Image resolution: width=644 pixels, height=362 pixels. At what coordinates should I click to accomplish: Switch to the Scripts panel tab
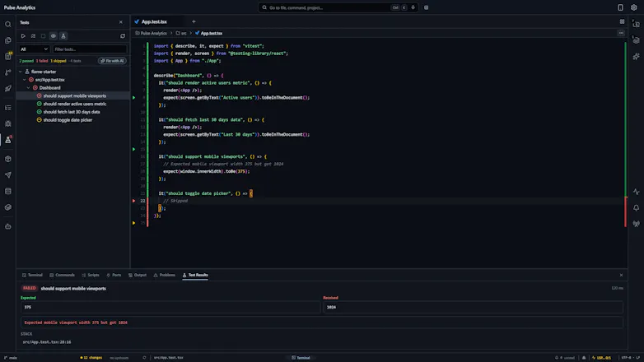[x=91, y=275]
